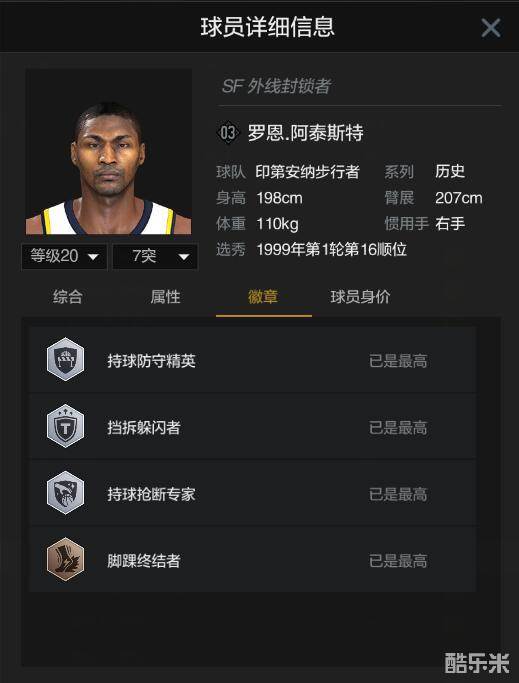Click the SF 外线封锁者 position label
Image resolution: width=519 pixels, height=683 pixels.
point(277,86)
